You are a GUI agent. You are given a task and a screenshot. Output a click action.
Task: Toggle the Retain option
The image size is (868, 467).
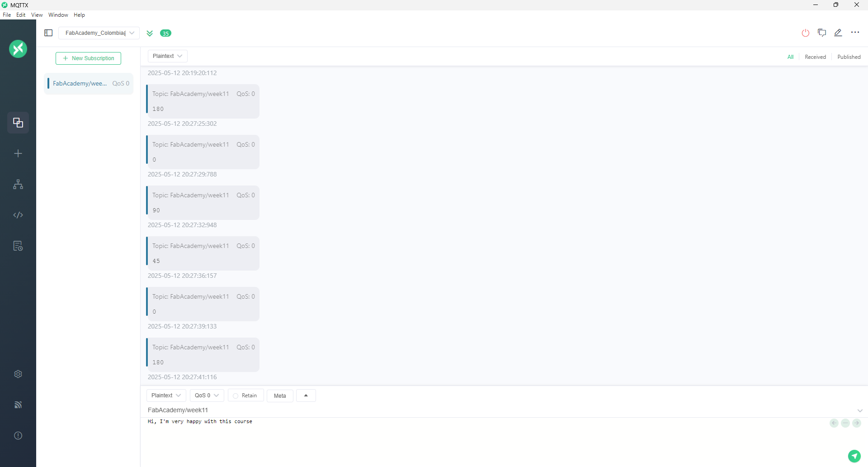click(245, 396)
